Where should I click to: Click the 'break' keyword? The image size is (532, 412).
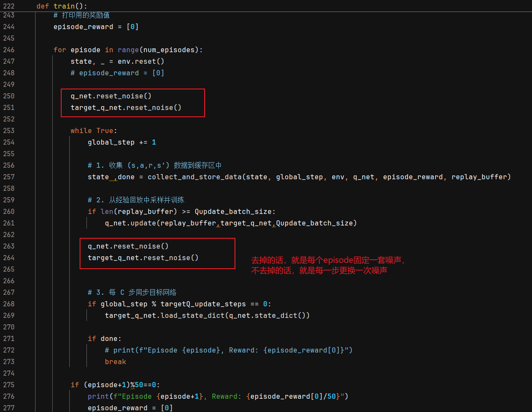click(116, 362)
